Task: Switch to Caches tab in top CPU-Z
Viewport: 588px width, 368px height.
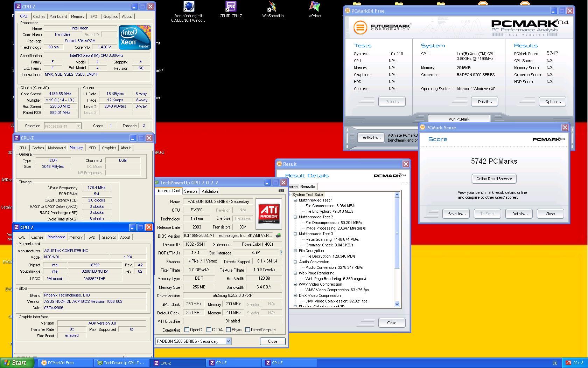Action: (39, 16)
